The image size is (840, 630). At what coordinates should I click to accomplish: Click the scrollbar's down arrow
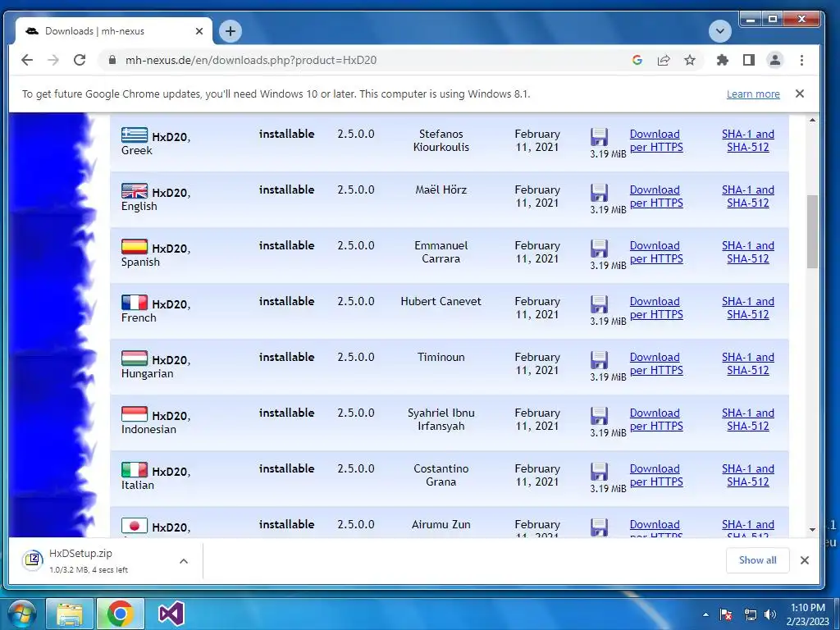point(812,529)
